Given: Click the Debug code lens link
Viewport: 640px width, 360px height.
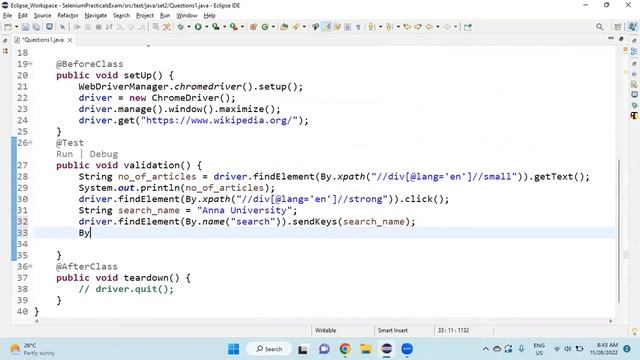Looking at the screenshot, I should point(104,154).
